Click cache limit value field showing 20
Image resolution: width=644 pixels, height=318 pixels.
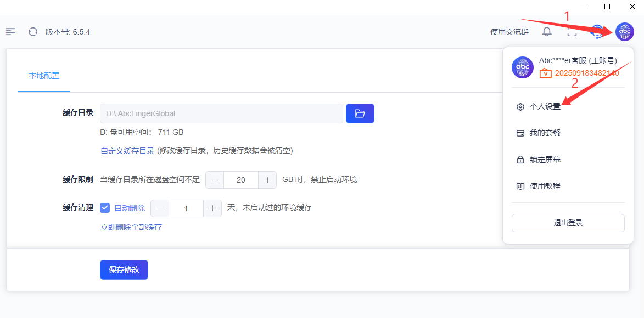[241, 180]
